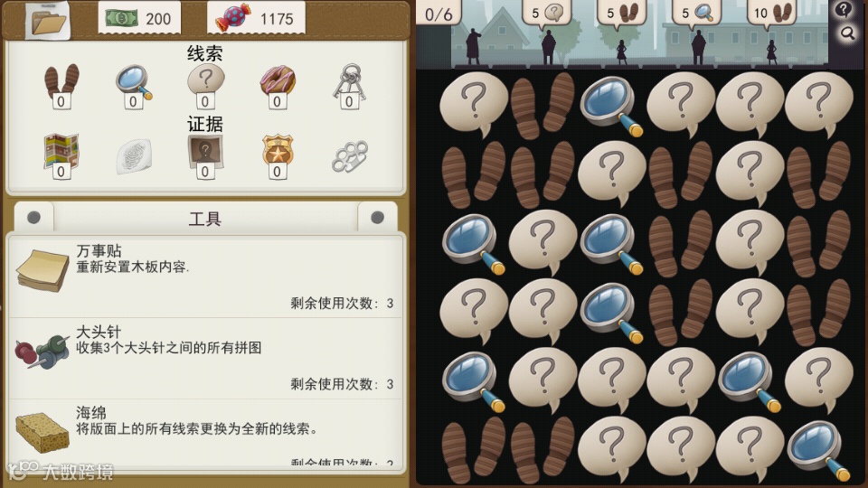Select the keys clue counter icon
The height and width of the screenshot is (488, 868).
point(349,85)
